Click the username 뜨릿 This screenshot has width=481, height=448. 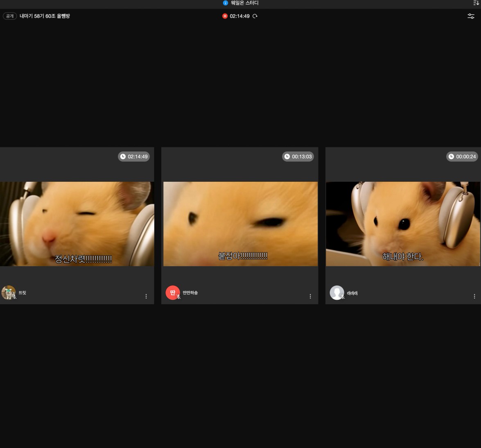[23, 293]
